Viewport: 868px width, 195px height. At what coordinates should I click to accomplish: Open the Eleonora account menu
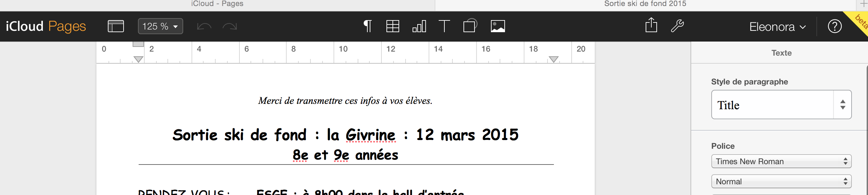coord(777,27)
